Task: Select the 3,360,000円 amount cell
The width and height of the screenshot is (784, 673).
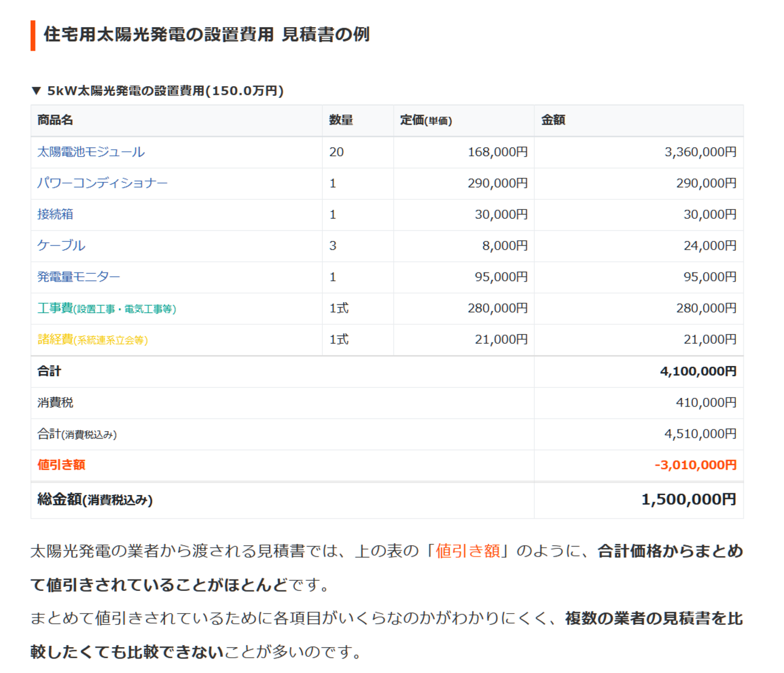Action: 700,152
